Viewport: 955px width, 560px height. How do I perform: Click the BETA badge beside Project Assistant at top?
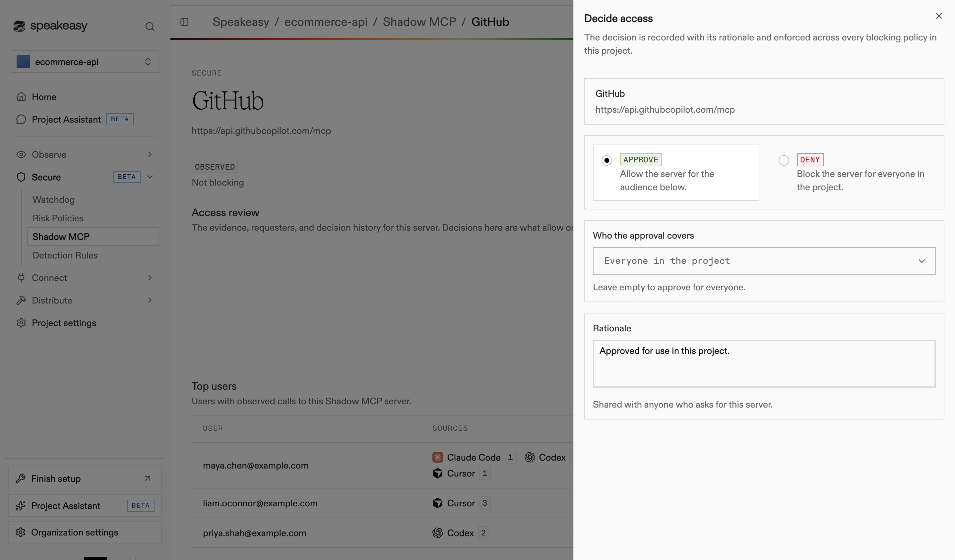(x=120, y=119)
